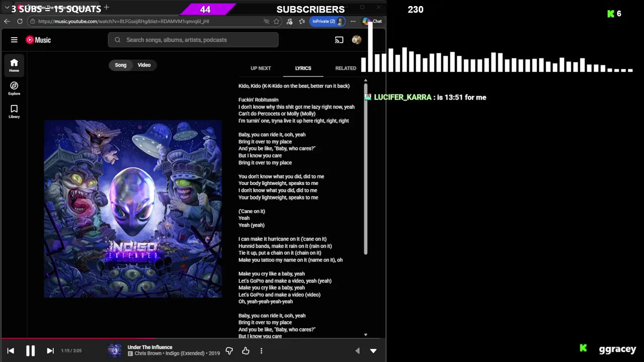Open the Copilot Chat button
This screenshot has height=362, width=644.
tap(373, 21)
